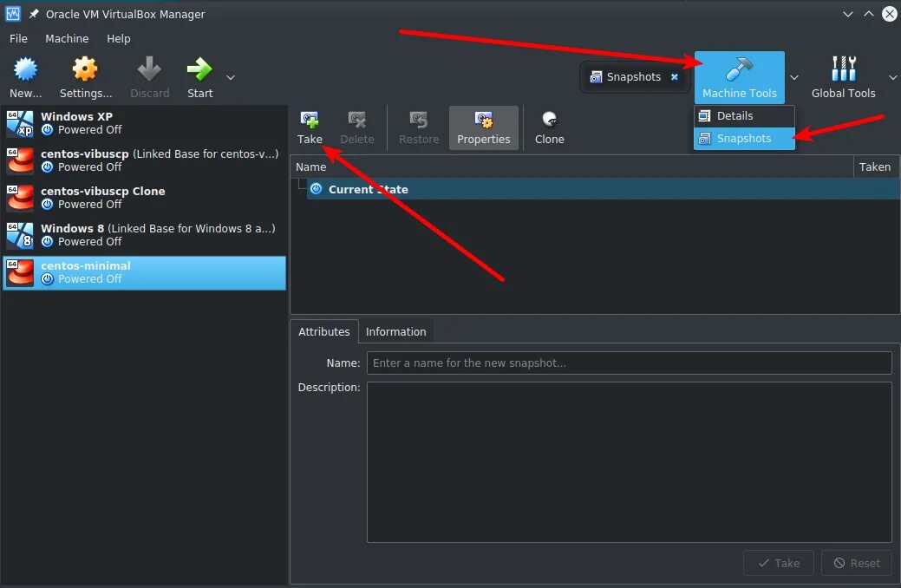Click the Windows 8 OS icon

[20, 235]
